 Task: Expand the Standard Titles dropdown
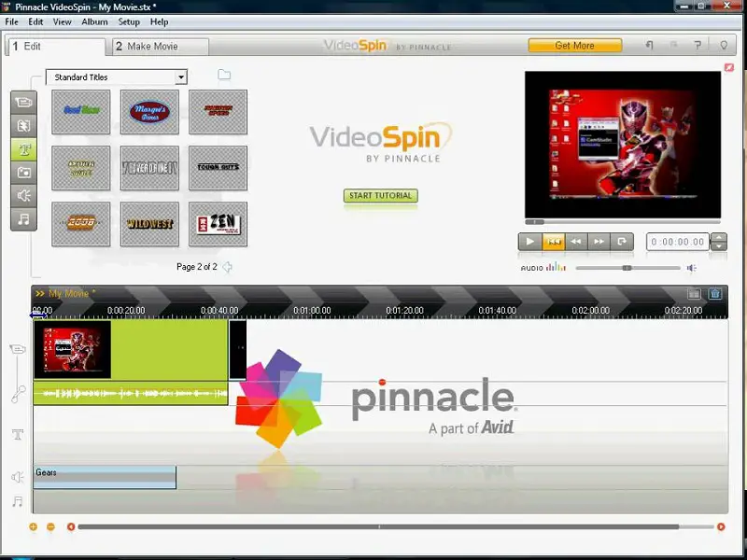pos(181,77)
